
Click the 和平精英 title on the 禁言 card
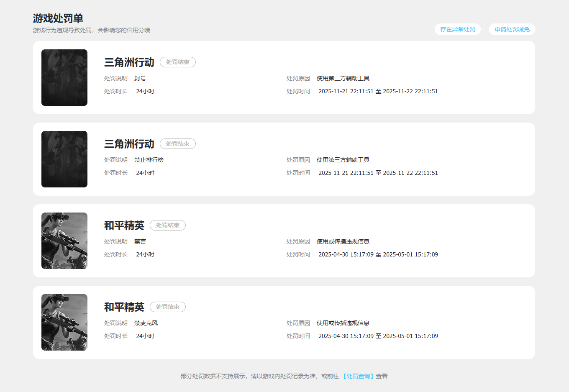[x=124, y=225]
